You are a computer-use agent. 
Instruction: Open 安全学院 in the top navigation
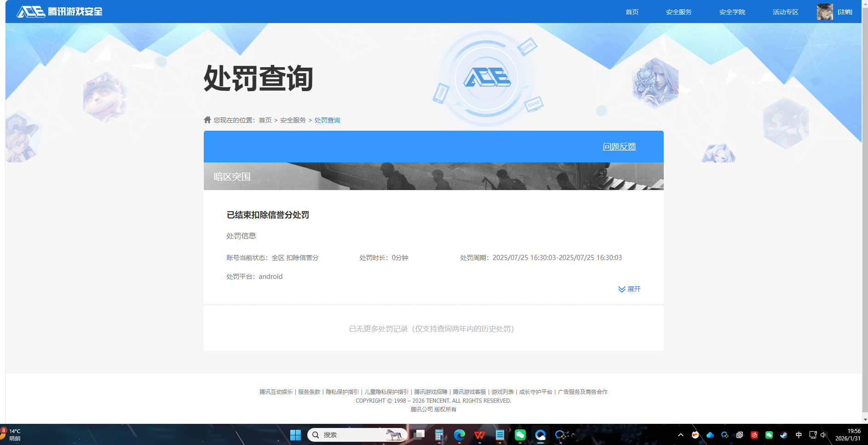732,12
